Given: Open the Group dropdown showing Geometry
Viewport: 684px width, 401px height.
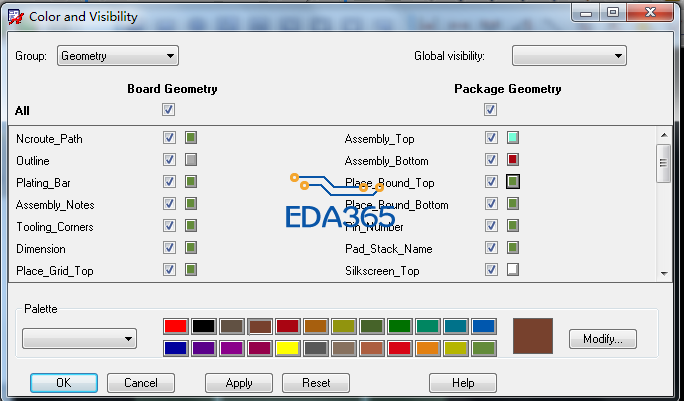Looking at the screenshot, I should point(118,56).
